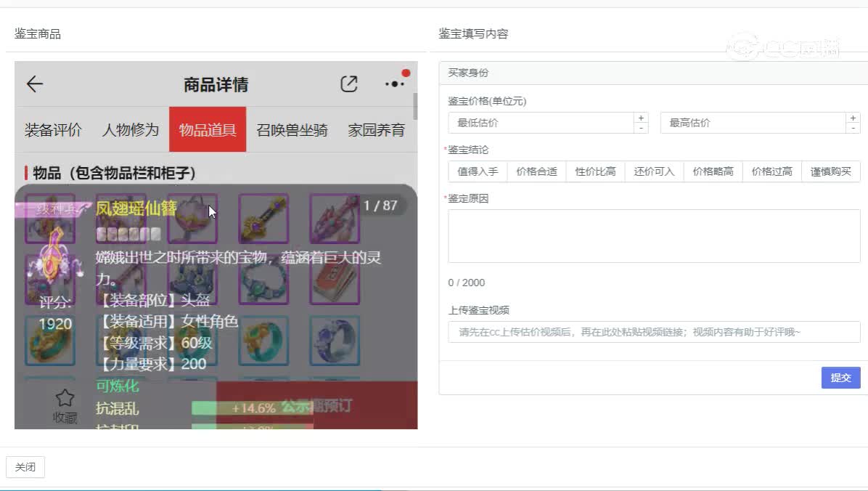Viewport: 868px width, 491px height.
Task: Click the 公示期预订 red button
Action: coord(317,406)
